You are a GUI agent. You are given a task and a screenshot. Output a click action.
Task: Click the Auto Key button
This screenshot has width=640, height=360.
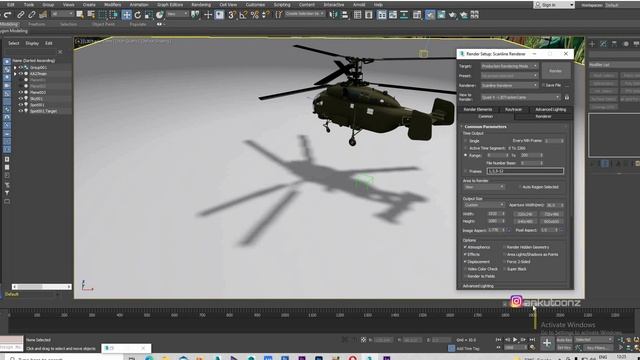[x=564, y=340]
